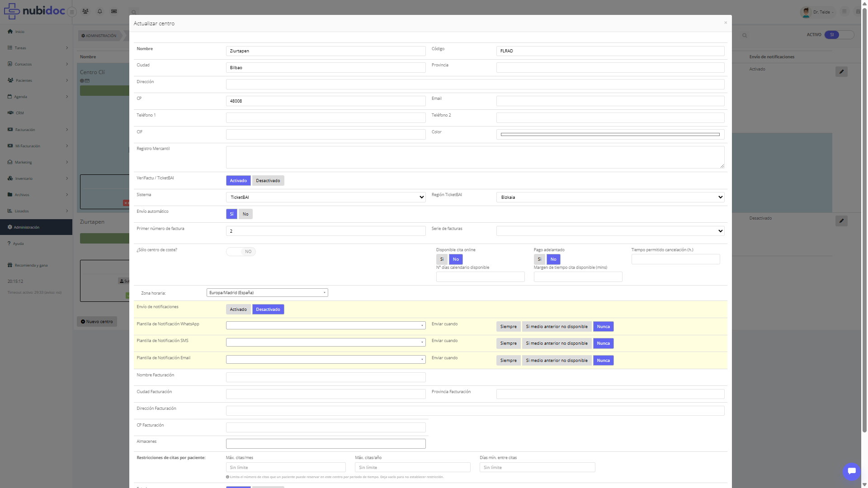Open the Plantilla de Notificación WhatsApp dropdown

326,325
